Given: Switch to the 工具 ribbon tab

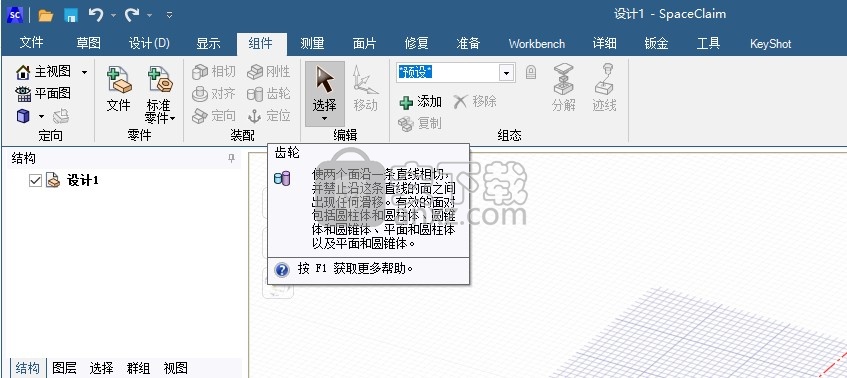Looking at the screenshot, I should [708, 43].
